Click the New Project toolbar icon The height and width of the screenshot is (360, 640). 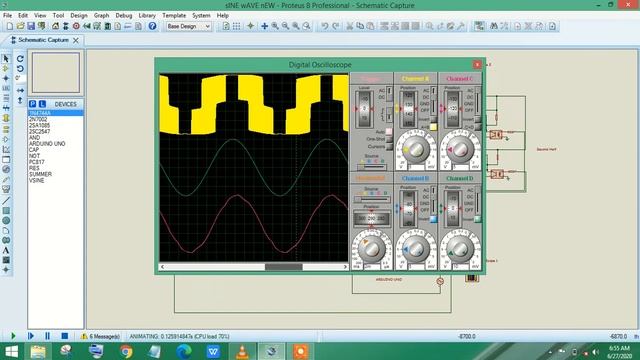10,26
